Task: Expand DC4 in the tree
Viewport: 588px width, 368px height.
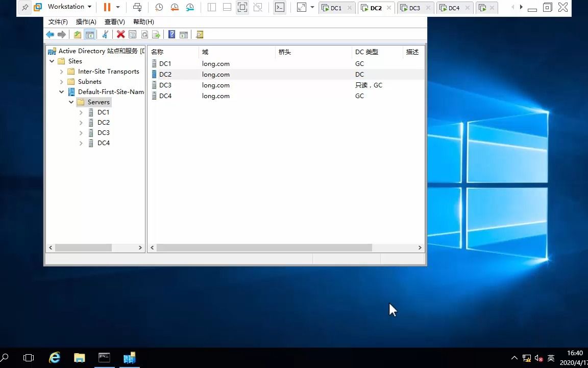Action: [x=81, y=143]
